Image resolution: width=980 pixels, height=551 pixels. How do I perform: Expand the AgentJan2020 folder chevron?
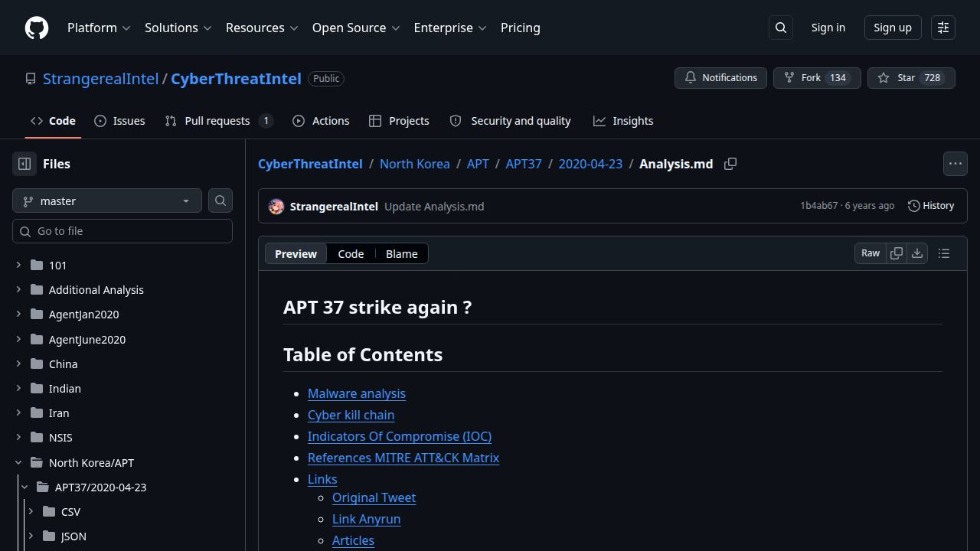pyautogui.click(x=18, y=314)
